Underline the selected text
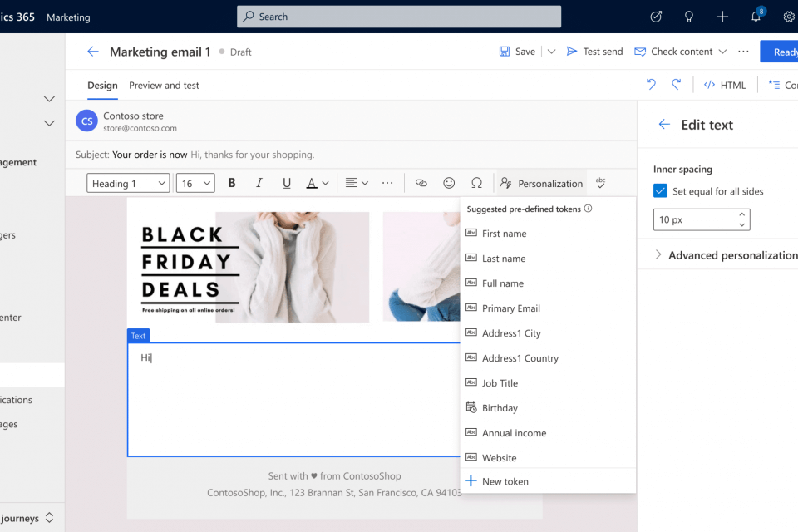The height and width of the screenshot is (532, 798). tap(287, 183)
